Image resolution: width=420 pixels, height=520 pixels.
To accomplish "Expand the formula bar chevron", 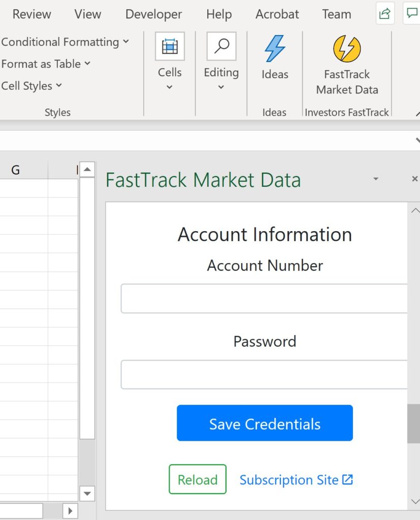I will pyautogui.click(x=417, y=140).
